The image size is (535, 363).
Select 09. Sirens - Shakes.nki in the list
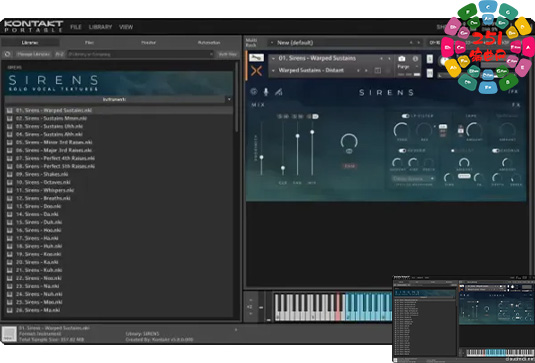[x=42, y=174]
